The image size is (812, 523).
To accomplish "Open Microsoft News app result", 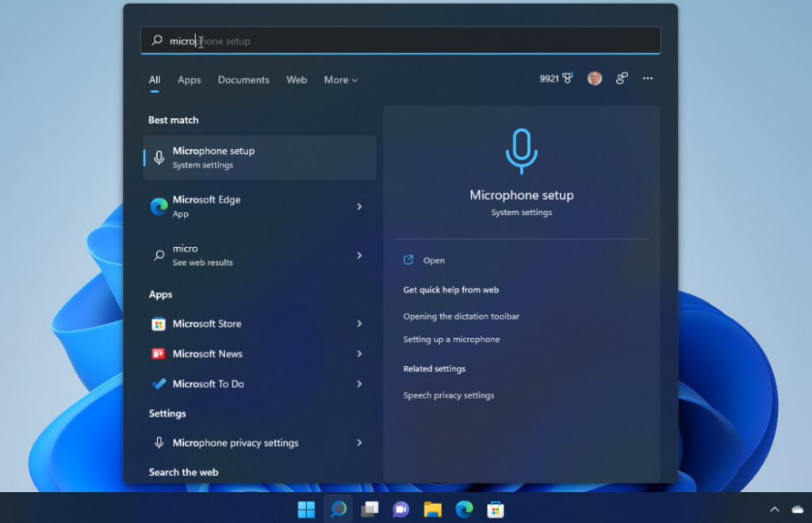I will pos(207,354).
